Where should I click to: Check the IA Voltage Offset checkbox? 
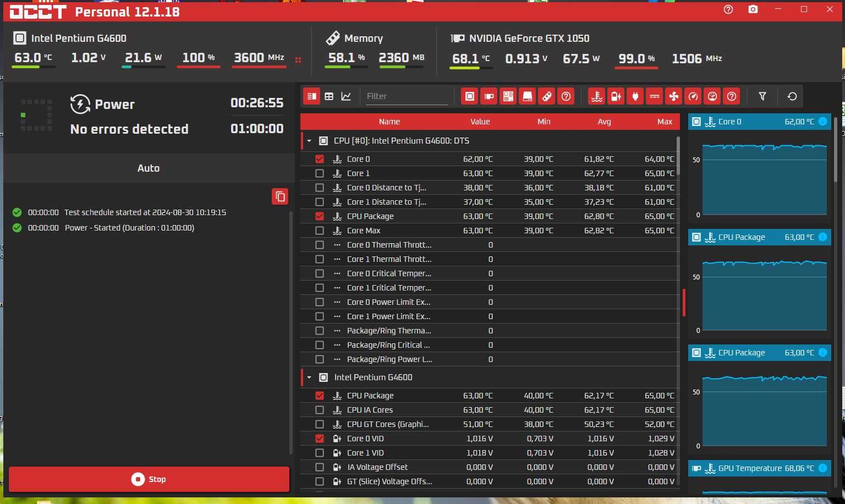point(320,467)
